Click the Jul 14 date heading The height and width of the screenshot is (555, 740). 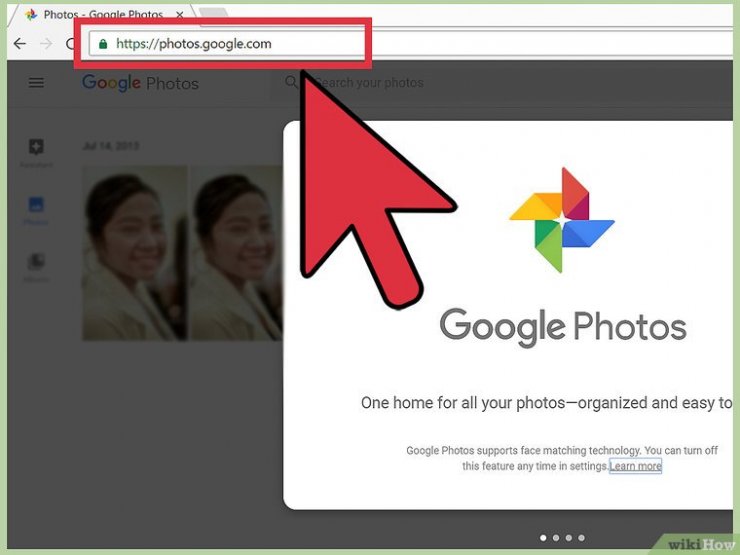[111, 145]
